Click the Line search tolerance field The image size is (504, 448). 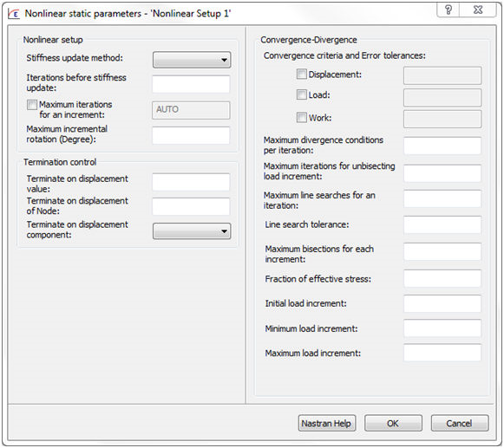point(442,224)
